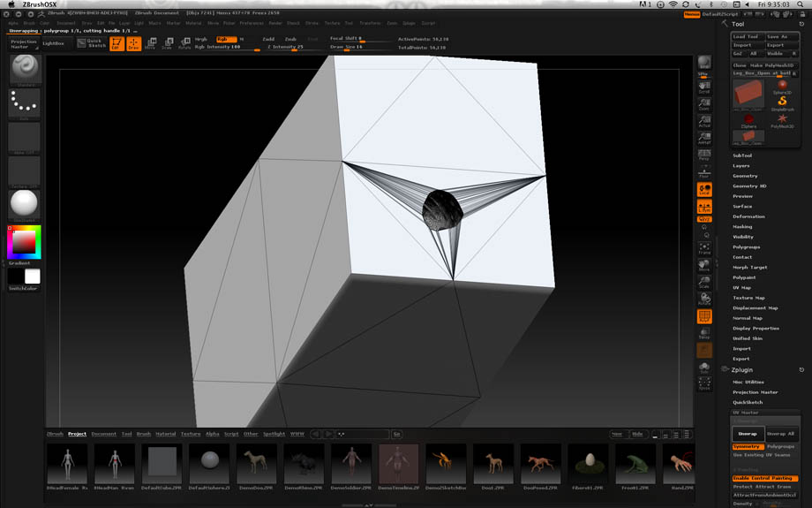The image size is (812, 508).
Task: Expand the Geometry section
Action: (745, 176)
